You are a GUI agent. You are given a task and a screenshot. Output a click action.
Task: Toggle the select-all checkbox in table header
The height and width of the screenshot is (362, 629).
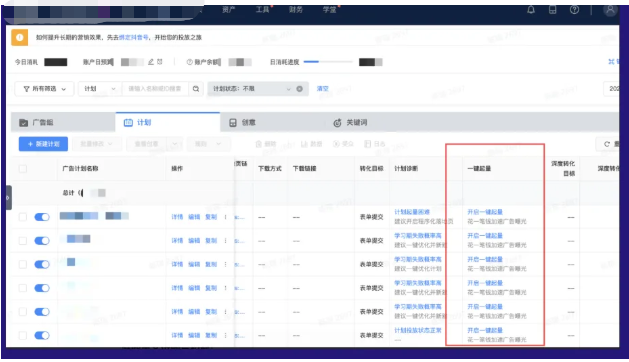coord(23,169)
